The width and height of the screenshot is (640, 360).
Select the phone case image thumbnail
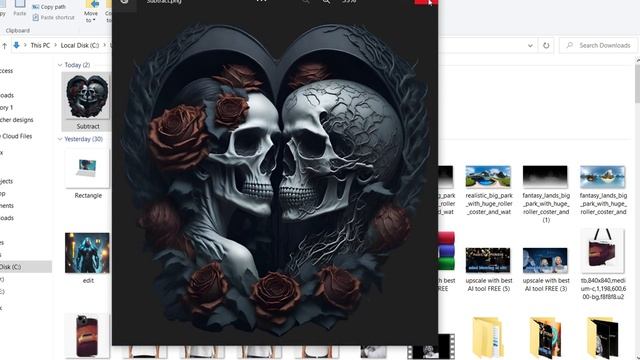tap(87, 336)
